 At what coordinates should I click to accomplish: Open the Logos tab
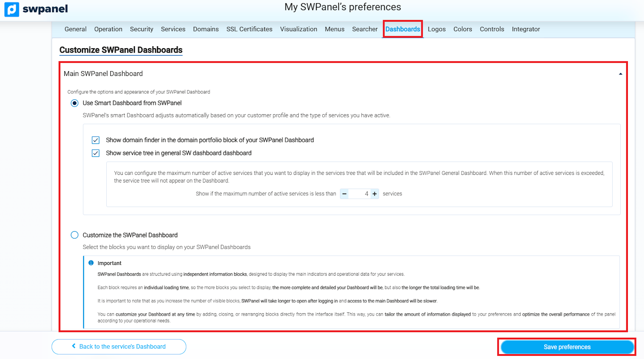click(x=436, y=29)
